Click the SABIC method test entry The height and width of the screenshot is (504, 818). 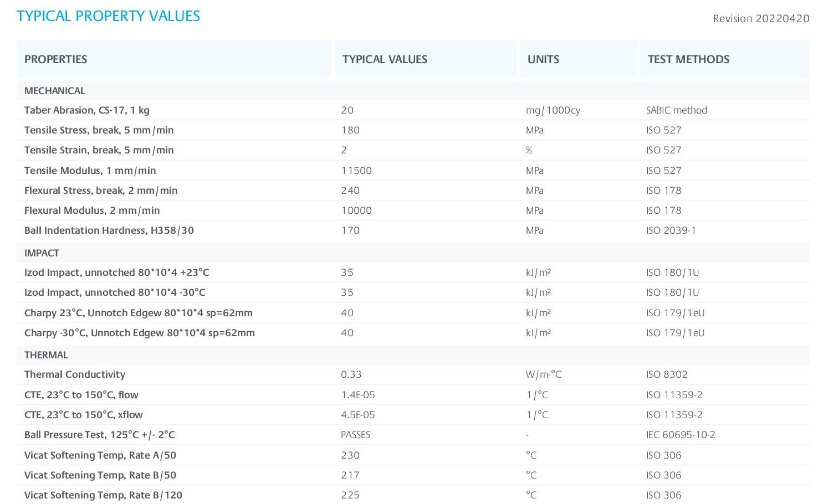pyautogui.click(x=676, y=110)
